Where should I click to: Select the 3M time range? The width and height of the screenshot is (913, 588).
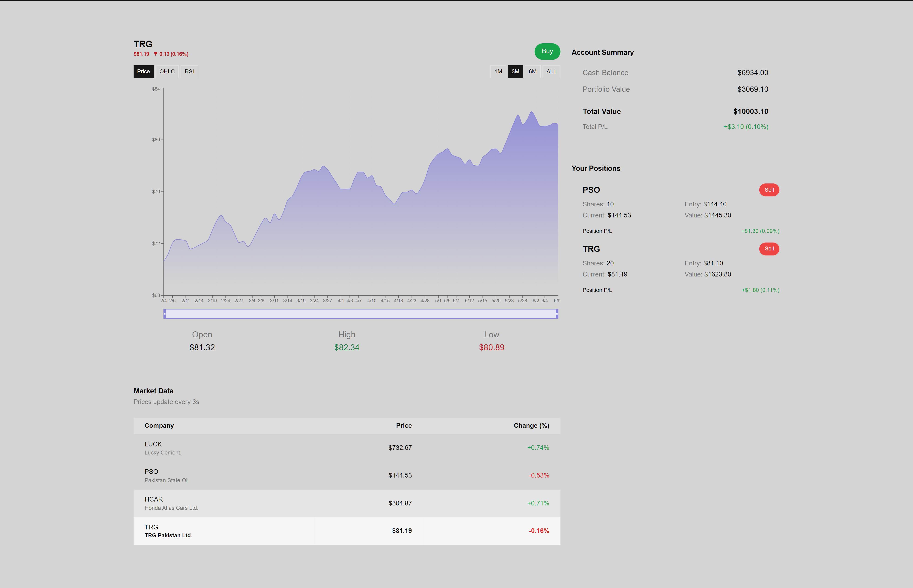pos(515,71)
